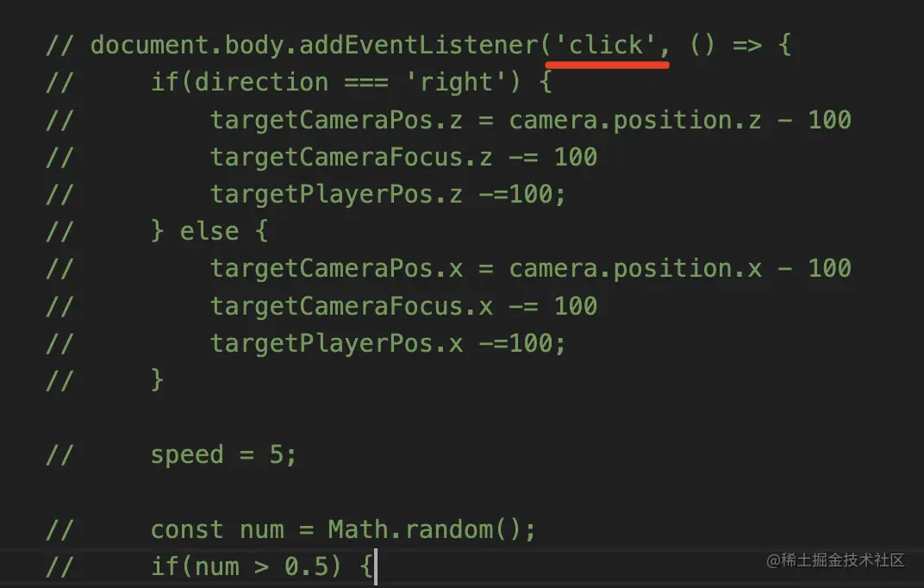The width and height of the screenshot is (924, 588).
Task: Click the direction variable in condition
Action: (261, 83)
